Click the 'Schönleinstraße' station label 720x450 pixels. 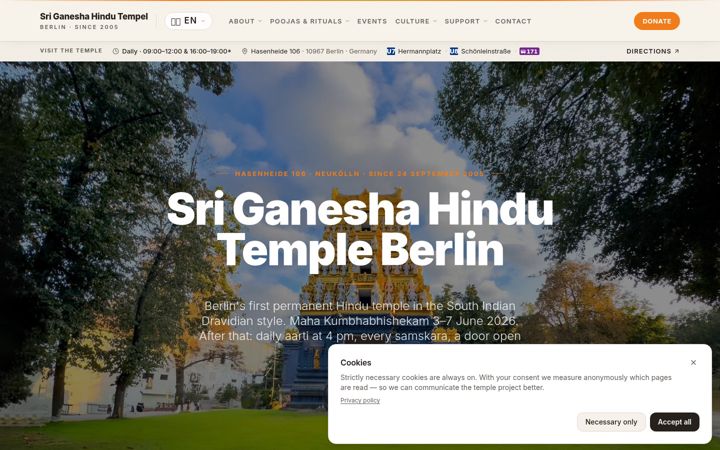pos(486,51)
